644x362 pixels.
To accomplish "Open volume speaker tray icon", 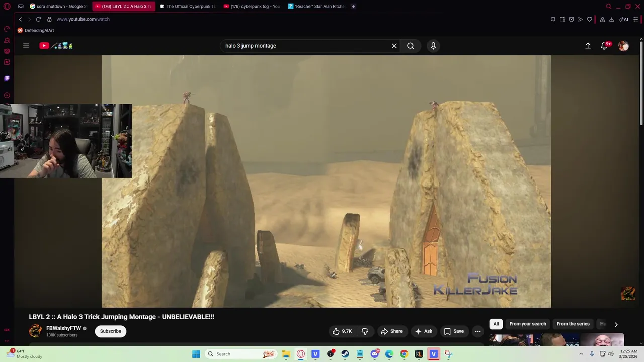I will coord(611,354).
